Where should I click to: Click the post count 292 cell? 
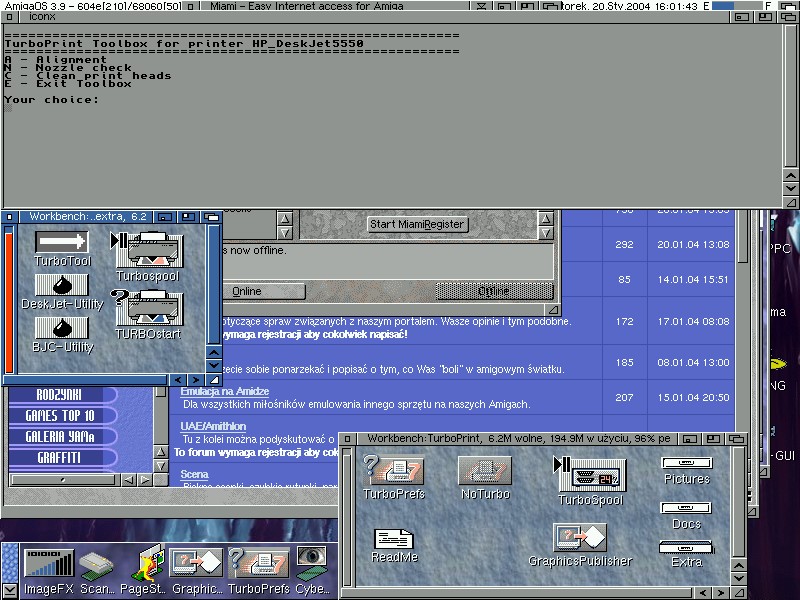point(624,245)
